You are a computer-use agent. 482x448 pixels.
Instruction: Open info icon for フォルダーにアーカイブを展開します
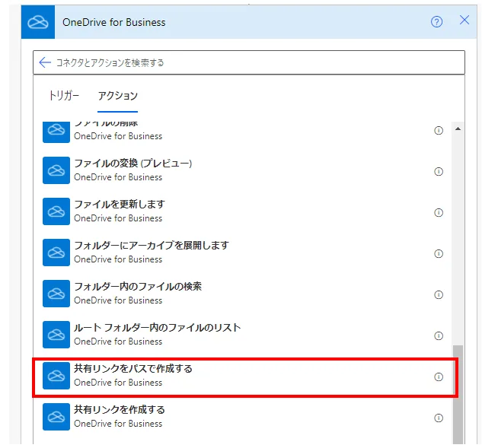pos(438,253)
